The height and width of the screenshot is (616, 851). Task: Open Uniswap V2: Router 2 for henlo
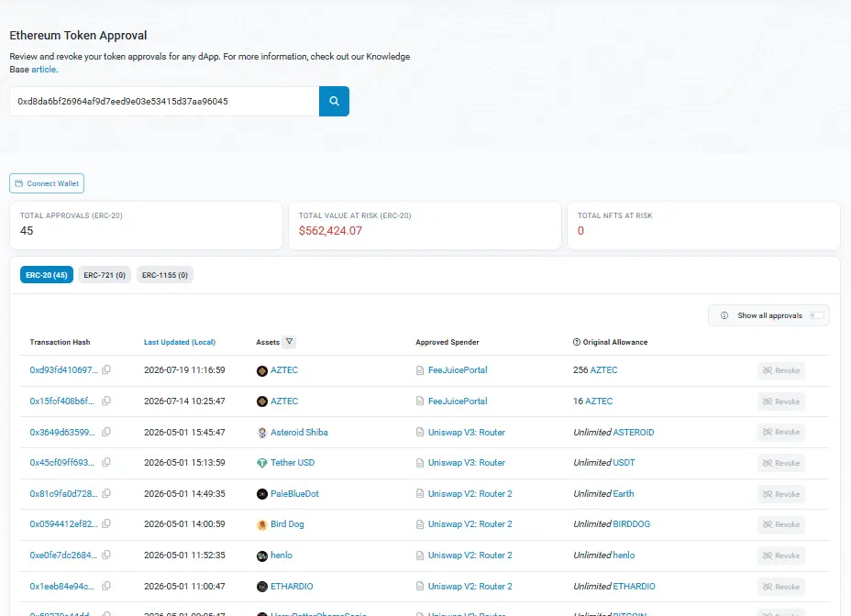click(470, 555)
